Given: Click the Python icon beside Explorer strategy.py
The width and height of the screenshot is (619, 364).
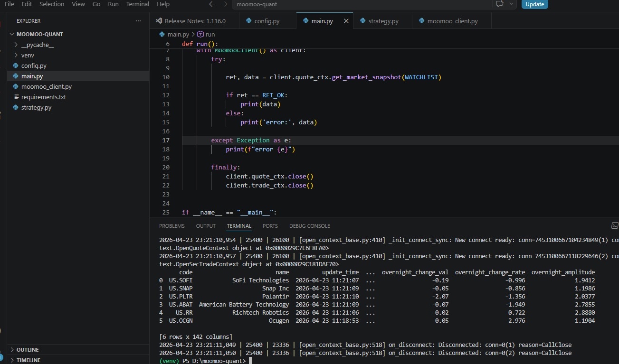Looking at the screenshot, I should [x=16, y=108].
